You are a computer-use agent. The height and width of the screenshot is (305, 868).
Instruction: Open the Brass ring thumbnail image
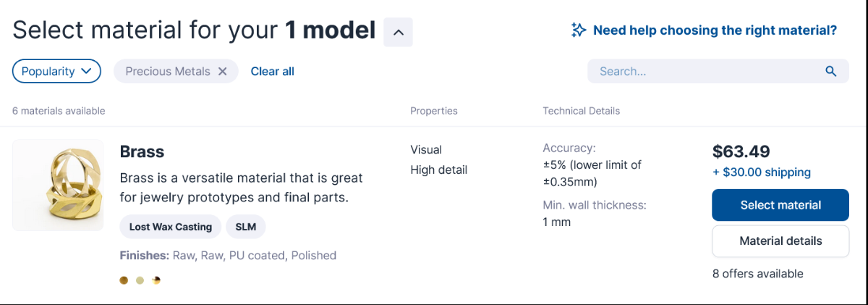[x=58, y=185]
